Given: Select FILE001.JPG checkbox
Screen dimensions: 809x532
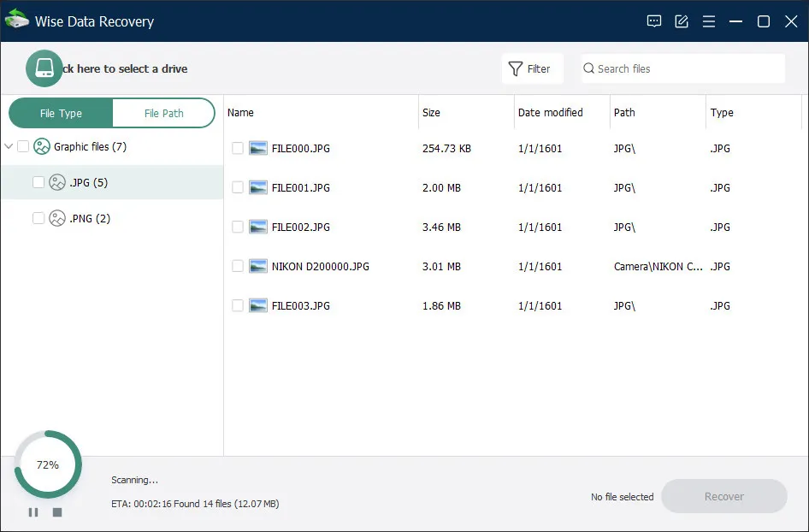Looking at the screenshot, I should 238,188.
